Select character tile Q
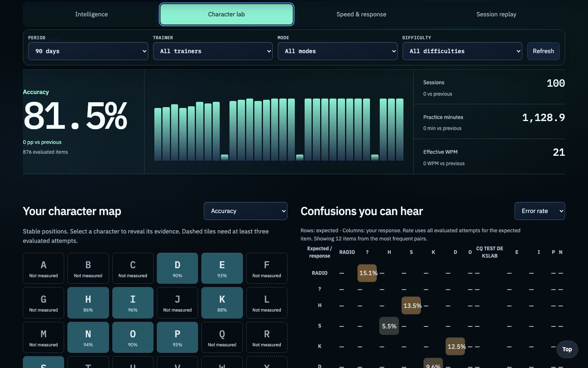The height and width of the screenshot is (368, 588). coord(222,337)
